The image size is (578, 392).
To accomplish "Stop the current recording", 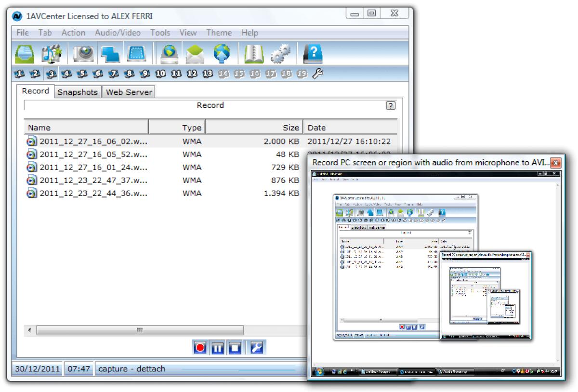I will tap(235, 347).
